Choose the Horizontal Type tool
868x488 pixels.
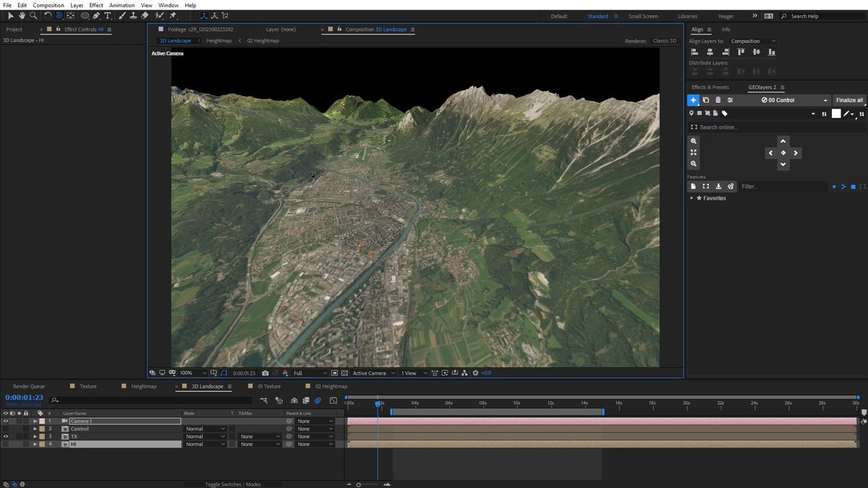108,15
